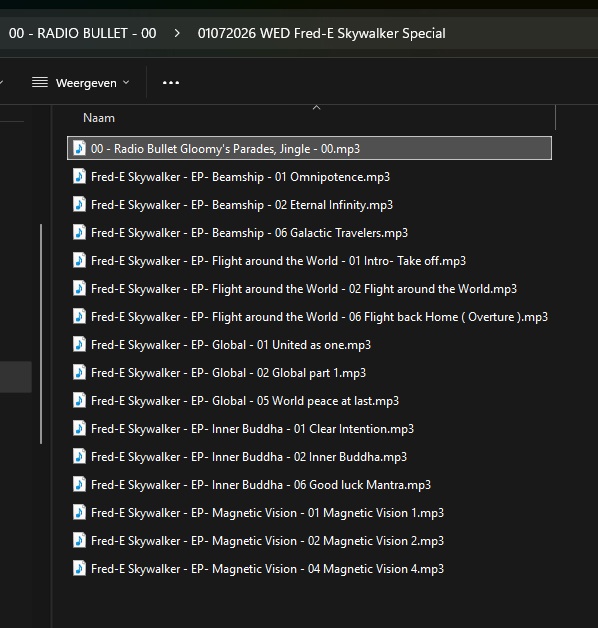Click mp3 icon of 02 Flight around the World
The width and height of the screenshot is (598, 628).
79,288
